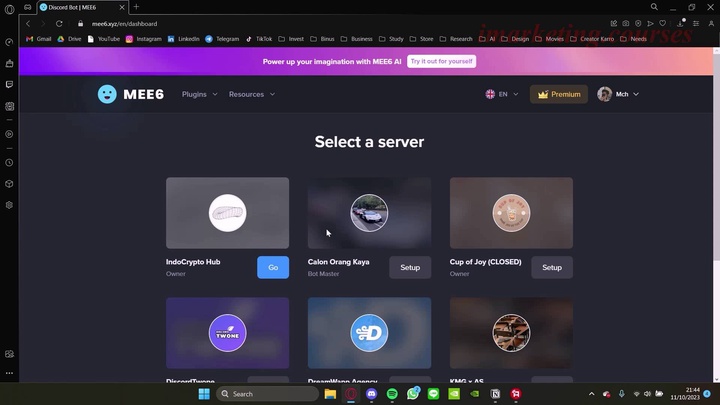Open the Mch user account menu

[618, 94]
